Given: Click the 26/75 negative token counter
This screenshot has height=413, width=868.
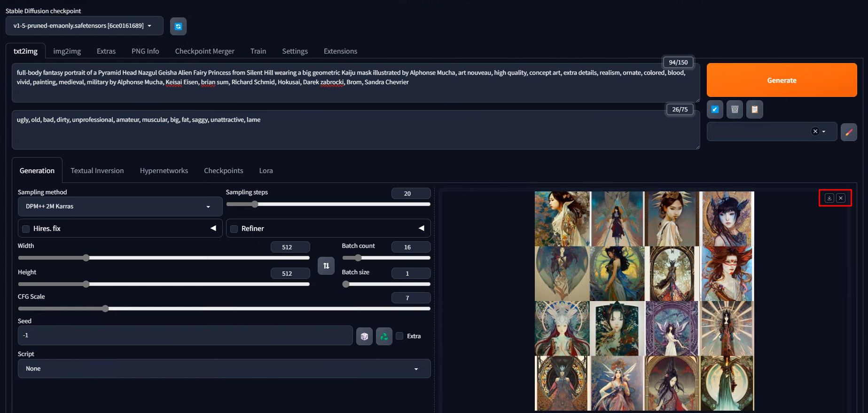Looking at the screenshot, I should pyautogui.click(x=680, y=109).
